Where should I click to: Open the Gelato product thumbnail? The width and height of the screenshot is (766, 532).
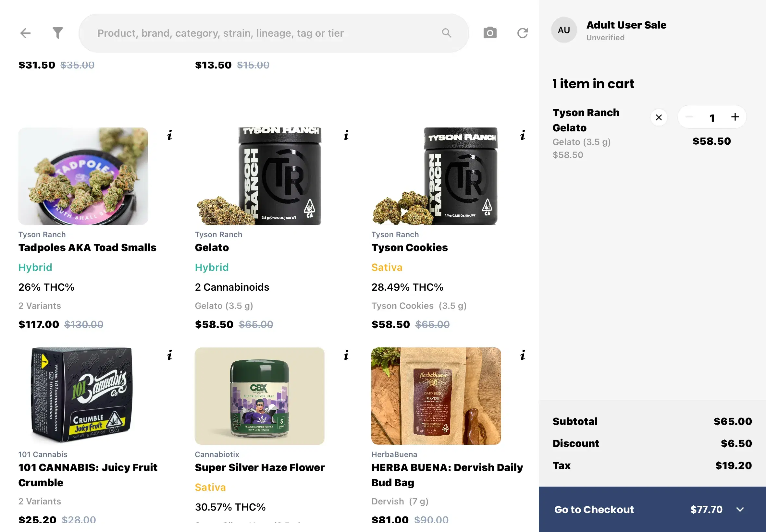(x=260, y=175)
